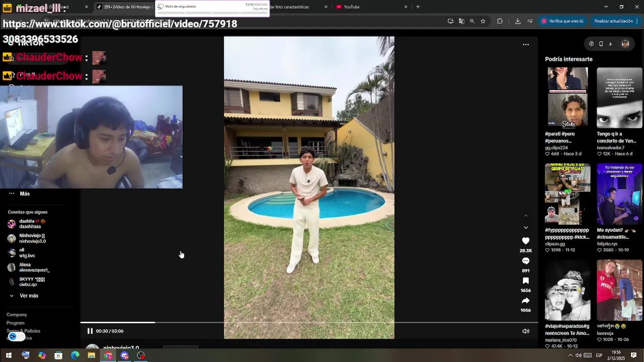Viewport: 644px width, 362px height.
Task: Bookmark the video with the save icon
Action: pyautogui.click(x=526, y=281)
